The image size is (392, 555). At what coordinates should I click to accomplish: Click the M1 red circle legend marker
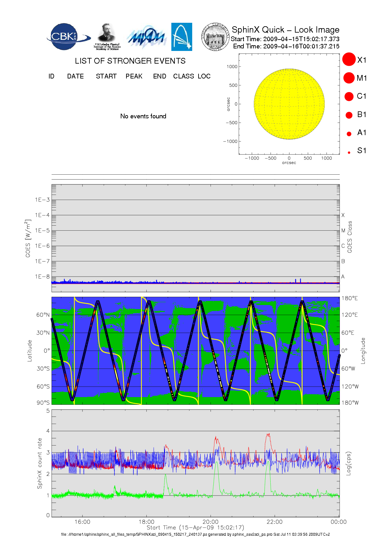(349, 78)
